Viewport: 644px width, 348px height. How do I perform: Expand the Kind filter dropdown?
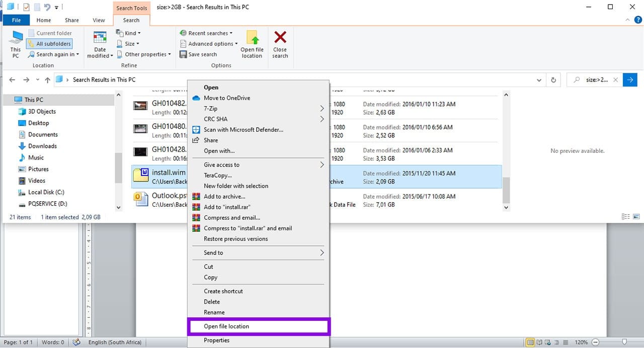click(x=129, y=33)
